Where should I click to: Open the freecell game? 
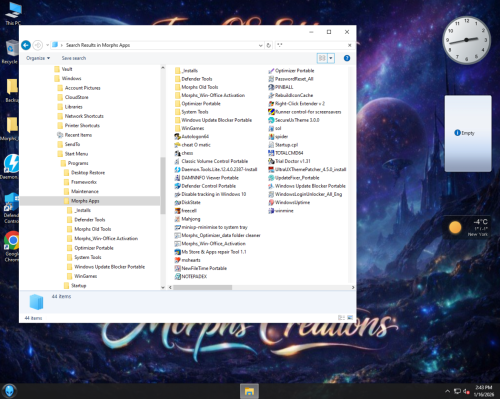pos(186,211)
